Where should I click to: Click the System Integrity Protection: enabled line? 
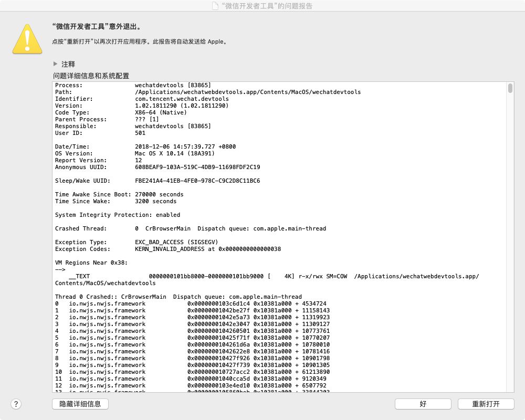[118, 215]
